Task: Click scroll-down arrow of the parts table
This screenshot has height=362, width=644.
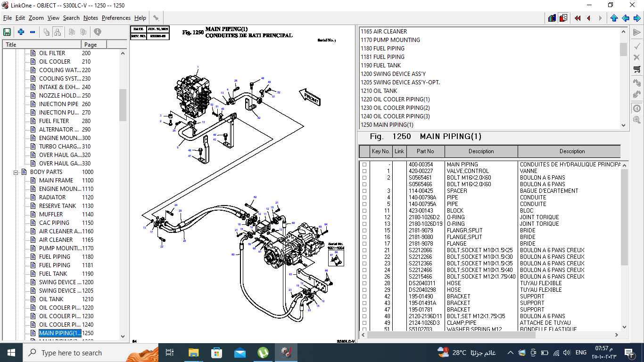Action: tap(624, 327)
